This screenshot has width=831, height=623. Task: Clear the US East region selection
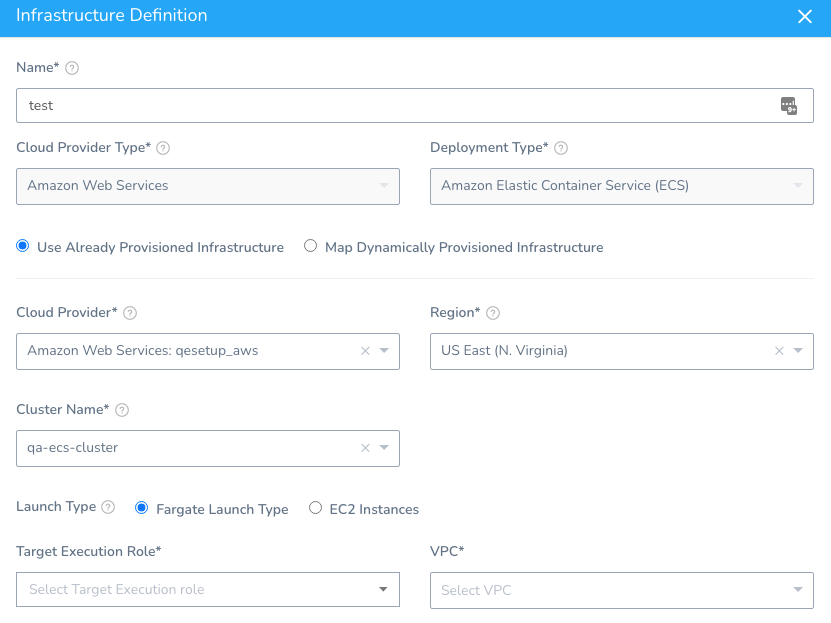(x=779, y=351)
